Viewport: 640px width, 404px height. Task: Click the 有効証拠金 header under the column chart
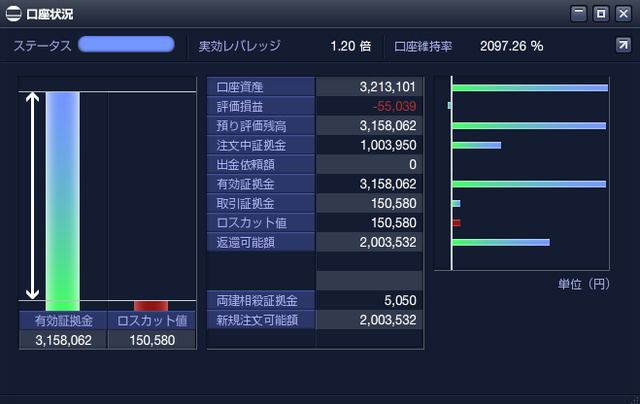pos(63,321)
